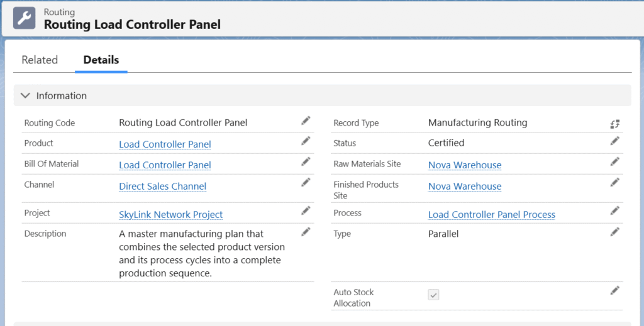Edit the Project field pencil icon
This screenshot has height=326, width=644.
(x=306, y=210)
